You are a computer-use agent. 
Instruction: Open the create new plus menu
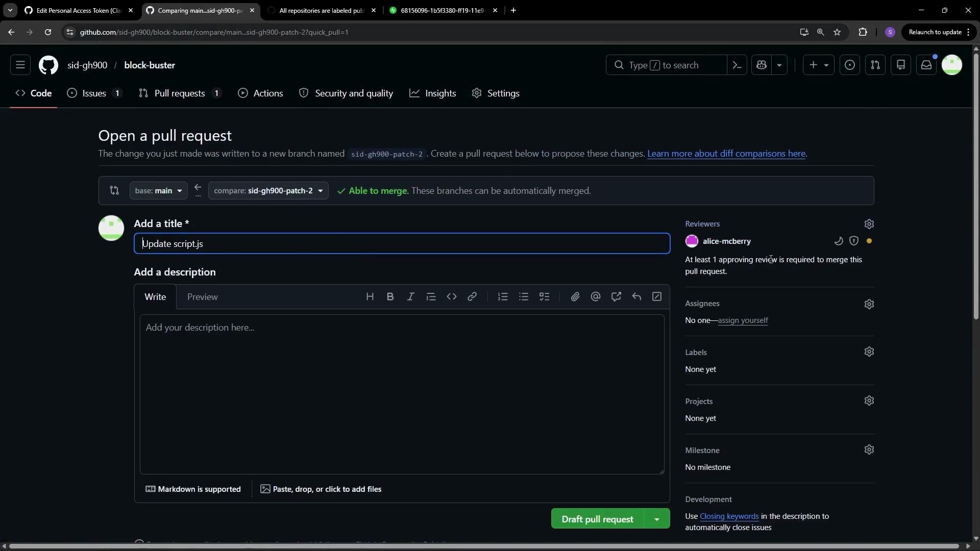[819, 65]
